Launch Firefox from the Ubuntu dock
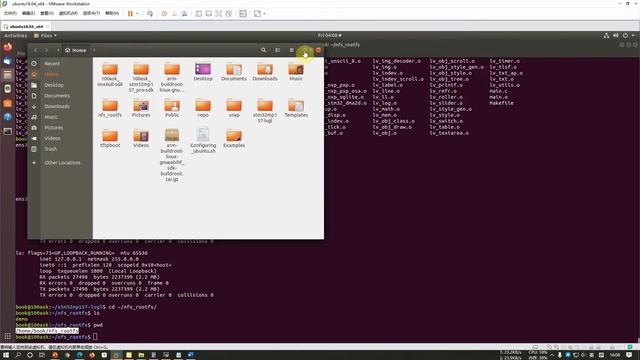The height and width of the screenshot is (360, 640). coord(8,47)
